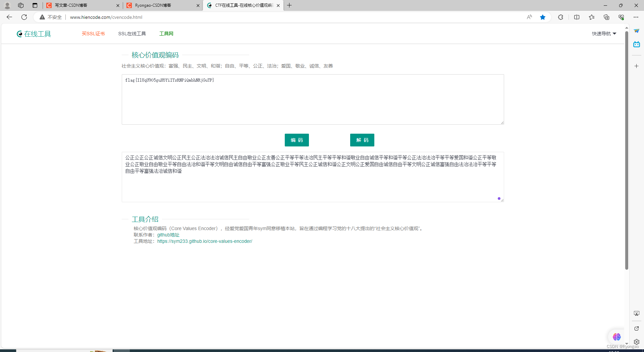Click the core-values output text area
Viewport: 644px width, 352px height.
tap(313, 177)
